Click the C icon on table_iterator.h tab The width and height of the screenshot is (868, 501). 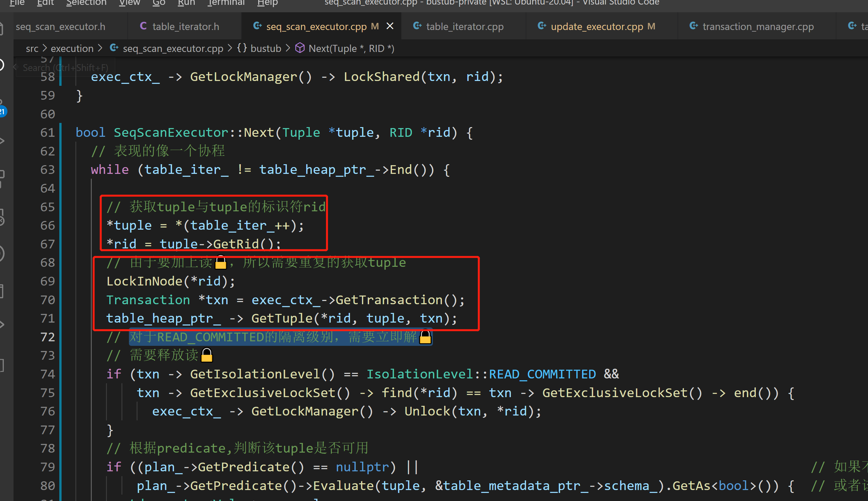coord(143,26)
